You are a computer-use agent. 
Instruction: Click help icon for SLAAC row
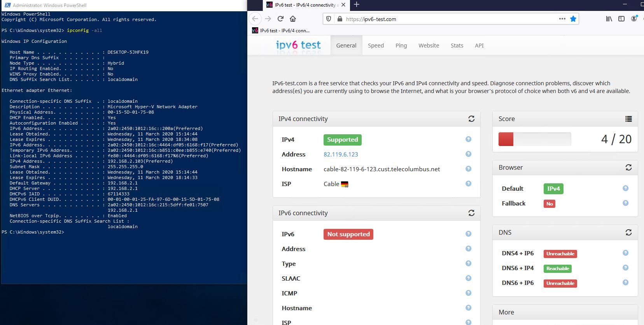468,278
